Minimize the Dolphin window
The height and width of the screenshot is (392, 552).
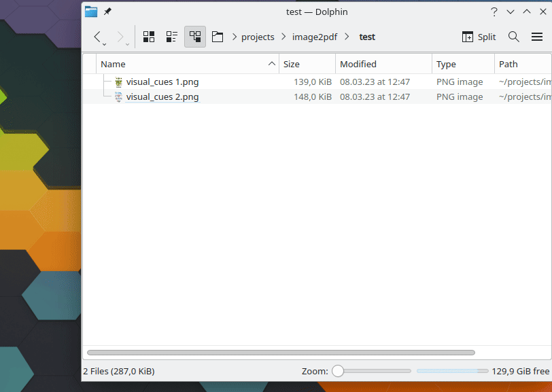click(x=511, y=12)
